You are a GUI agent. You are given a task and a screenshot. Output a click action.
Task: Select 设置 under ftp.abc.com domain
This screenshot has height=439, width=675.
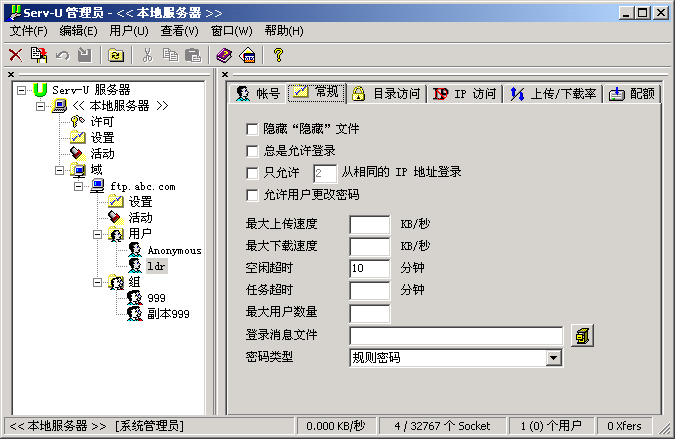coord(140,202)
